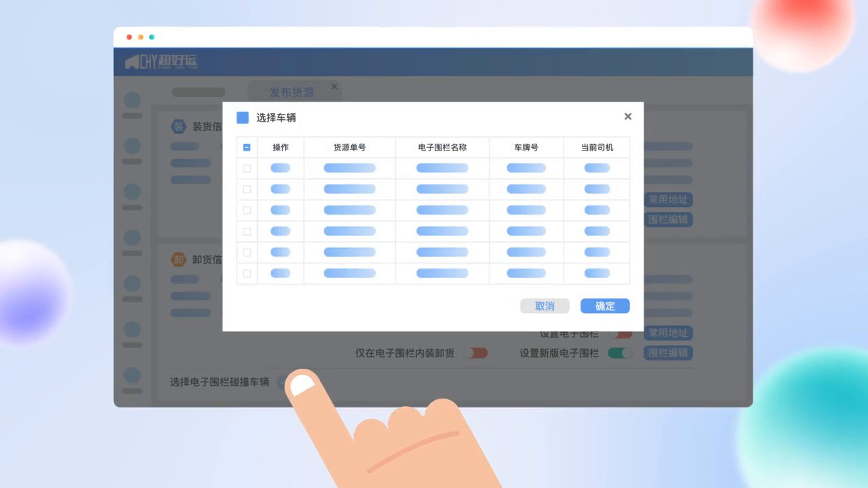Close the 发布货源 tab
The image size is (868, 488).
point(334,87)
